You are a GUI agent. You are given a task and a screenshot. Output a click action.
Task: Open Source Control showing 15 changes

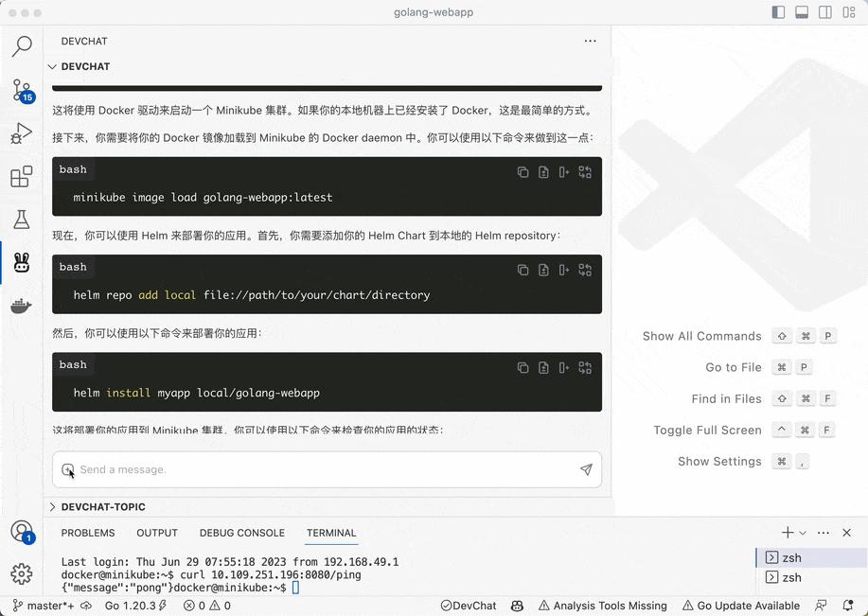(x=22, y=90)
